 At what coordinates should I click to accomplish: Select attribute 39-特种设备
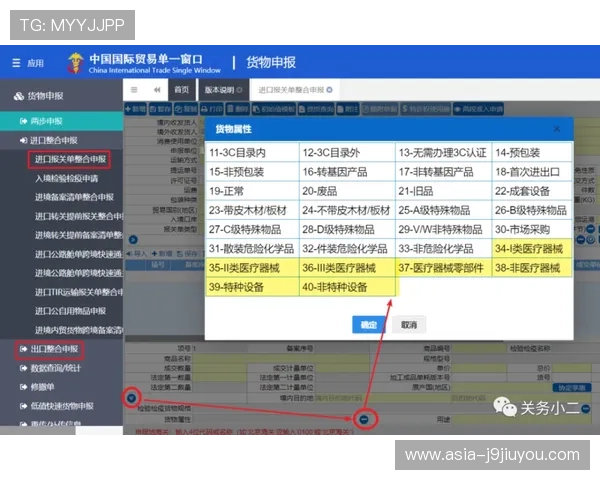252,287
